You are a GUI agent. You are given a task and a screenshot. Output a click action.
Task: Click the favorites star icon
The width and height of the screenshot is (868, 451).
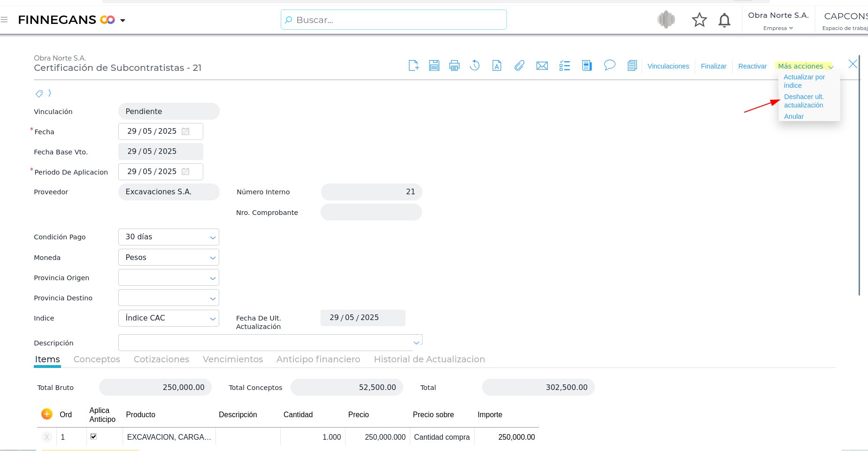pyautogui.click(x=699, y=20)
